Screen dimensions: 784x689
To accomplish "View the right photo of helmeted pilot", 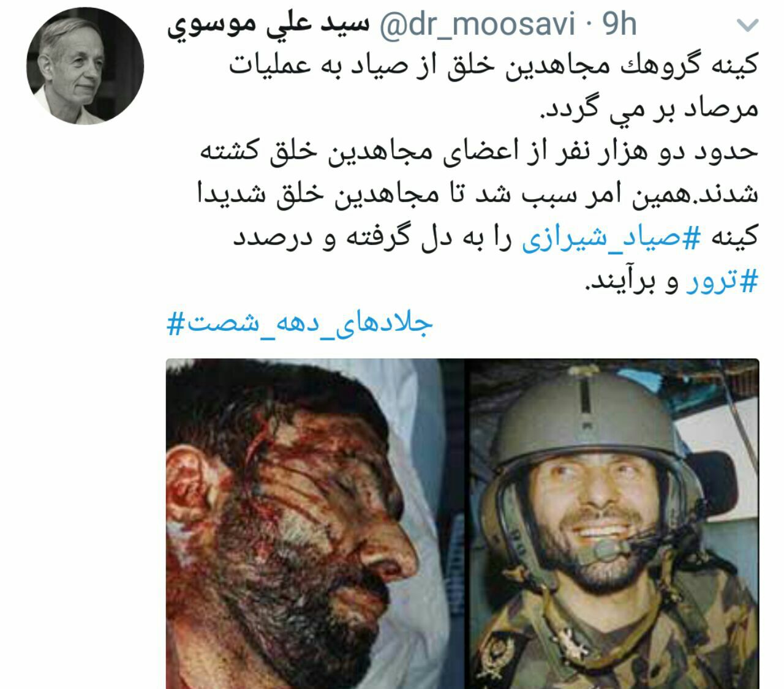I will point(614,524).
